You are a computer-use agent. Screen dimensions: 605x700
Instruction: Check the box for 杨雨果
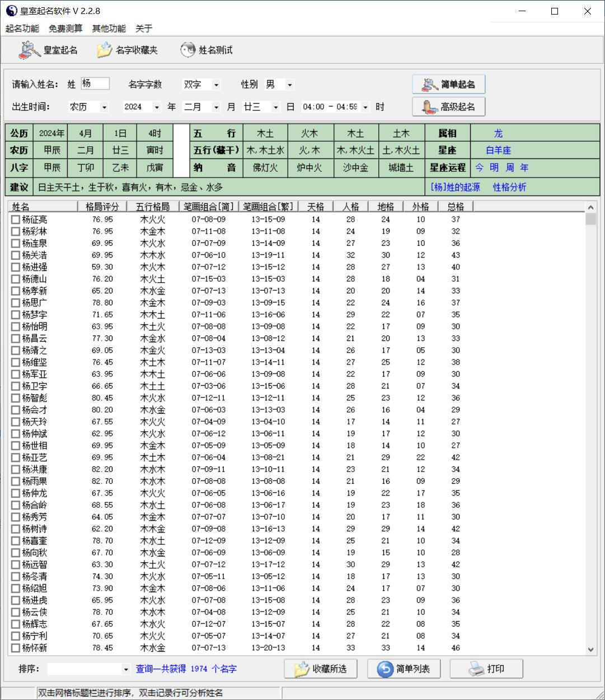(x=16, y=481)
